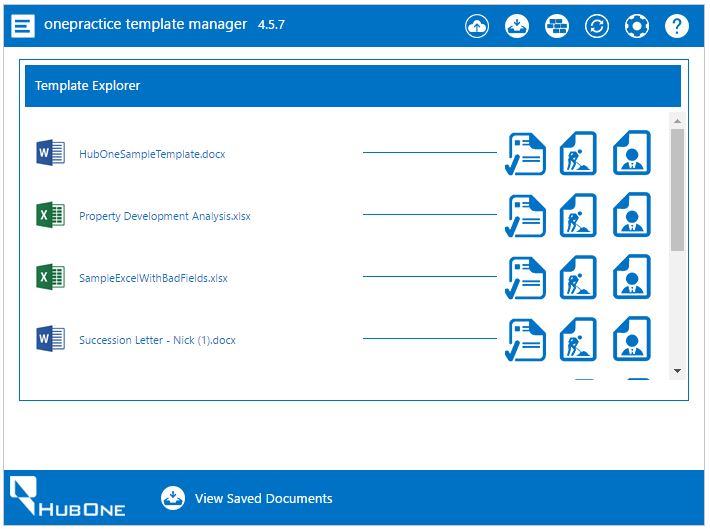Click person document icon for HubOneSampleTemplate.docx
This screenshot has width=710, height=529.
(x=632, y=153)
